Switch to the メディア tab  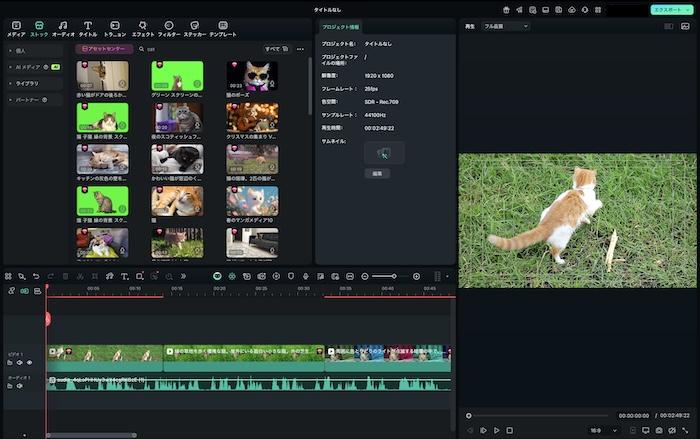[x=16, y=27]
